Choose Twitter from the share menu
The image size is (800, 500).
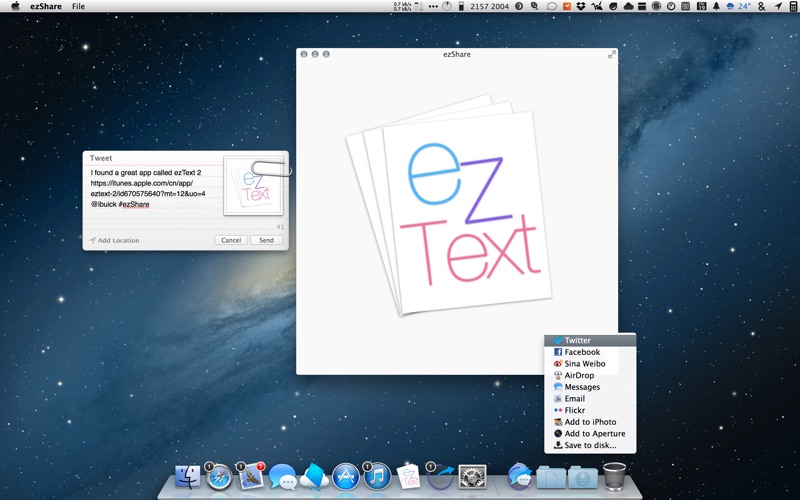pyautogui.click(x=590, y=340)
